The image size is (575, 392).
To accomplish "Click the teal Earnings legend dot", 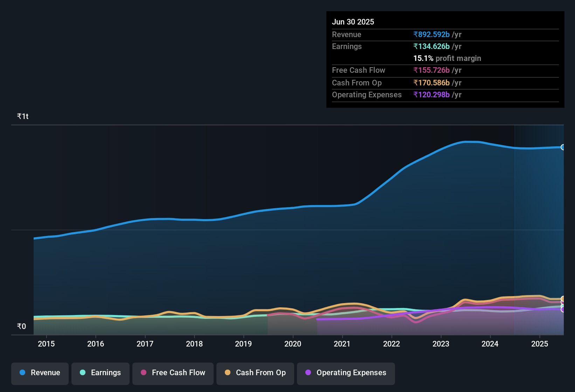I will coord(83,373).
